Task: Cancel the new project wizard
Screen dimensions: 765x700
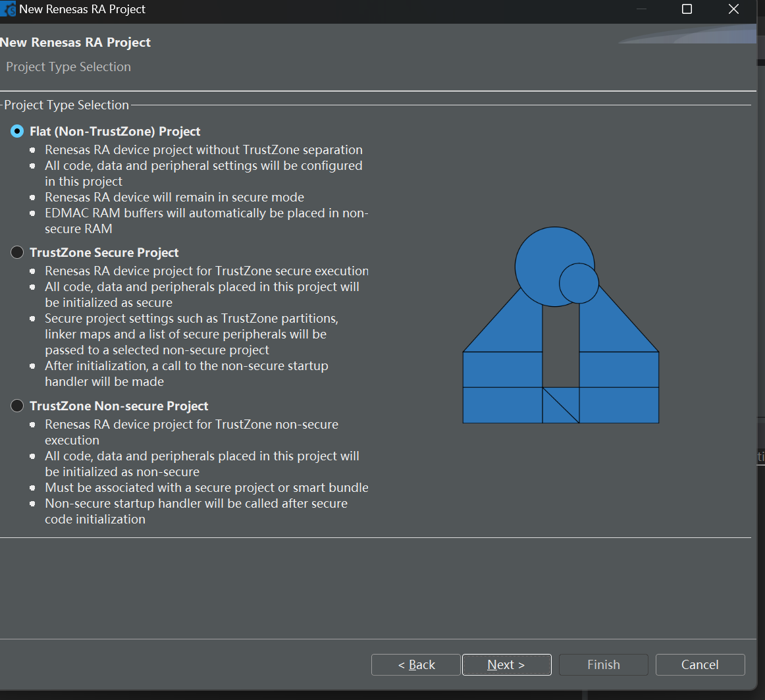Action: [700, 665]
